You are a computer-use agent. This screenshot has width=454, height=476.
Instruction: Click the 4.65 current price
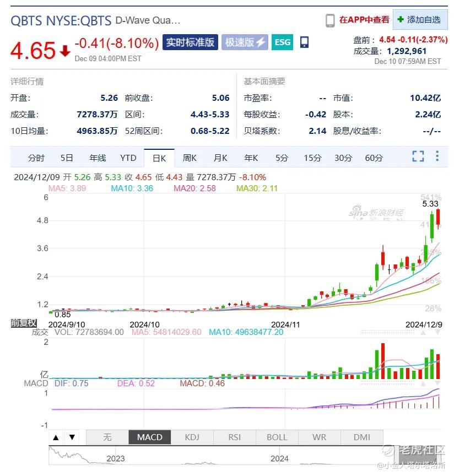33,50
